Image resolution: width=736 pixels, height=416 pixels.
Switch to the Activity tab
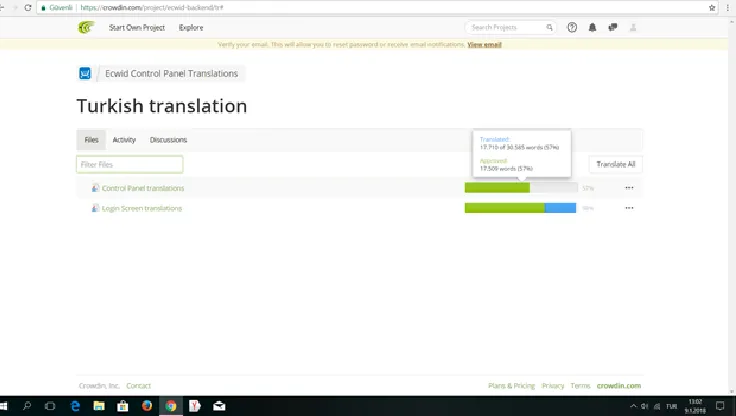(x=124, y=139)
